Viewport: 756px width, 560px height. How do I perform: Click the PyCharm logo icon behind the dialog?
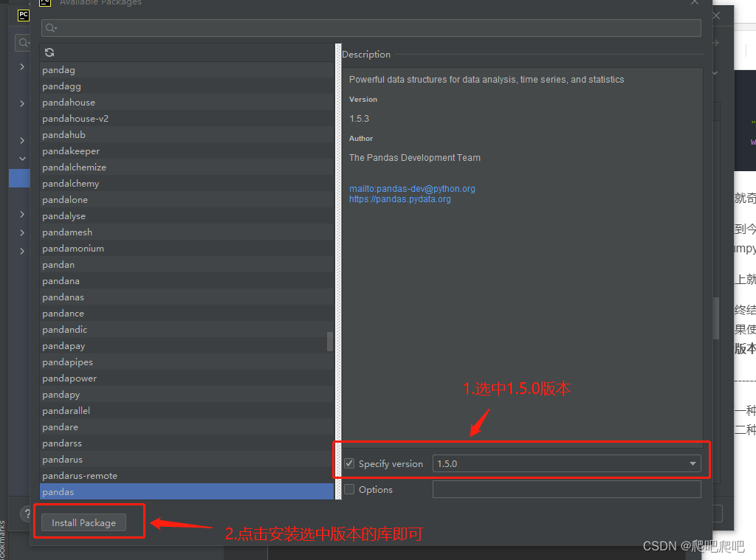[23, 15]
